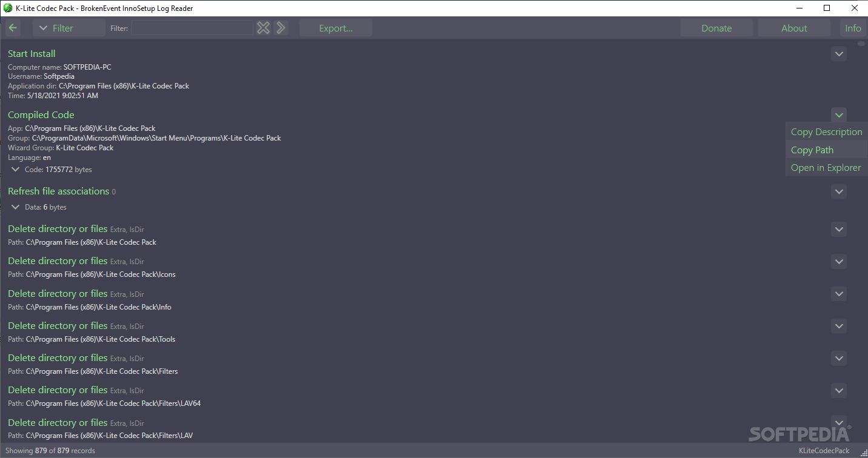Click the Language en line
The width and height of the screenshot is (868, 458).
(29, 158)
